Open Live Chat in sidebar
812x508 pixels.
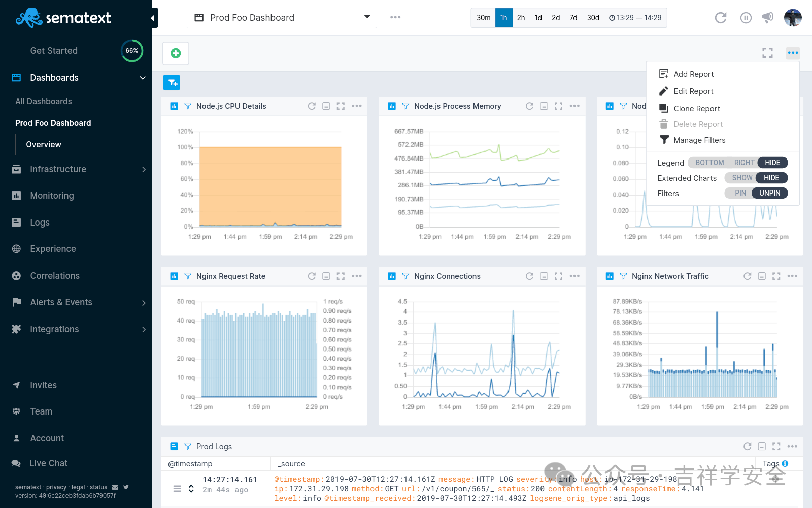click(48, 463)
